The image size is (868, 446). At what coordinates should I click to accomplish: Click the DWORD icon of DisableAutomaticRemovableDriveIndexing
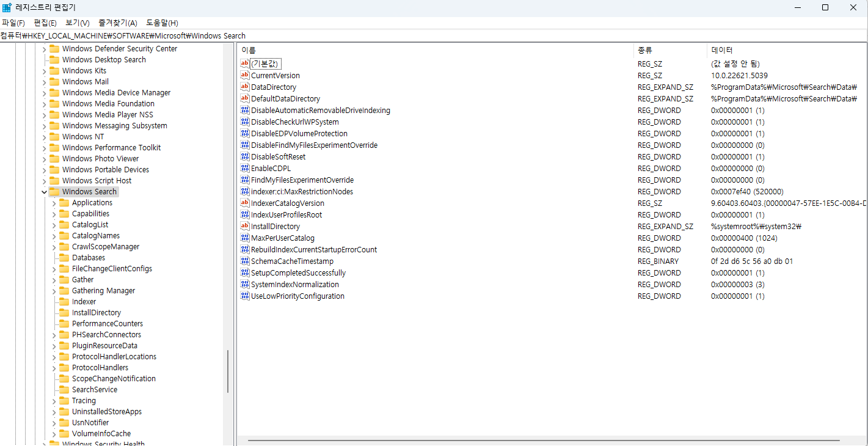tap(245, 110)
